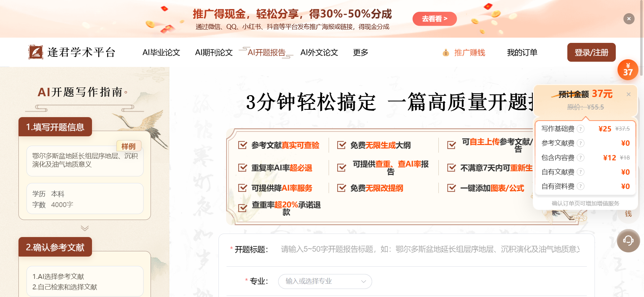Click the 学历 本科 text
644x297 pixels.
48,194
